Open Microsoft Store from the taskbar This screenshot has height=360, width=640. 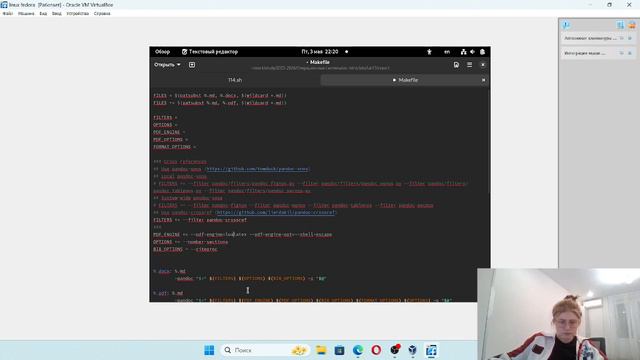[x=339, y=350]
